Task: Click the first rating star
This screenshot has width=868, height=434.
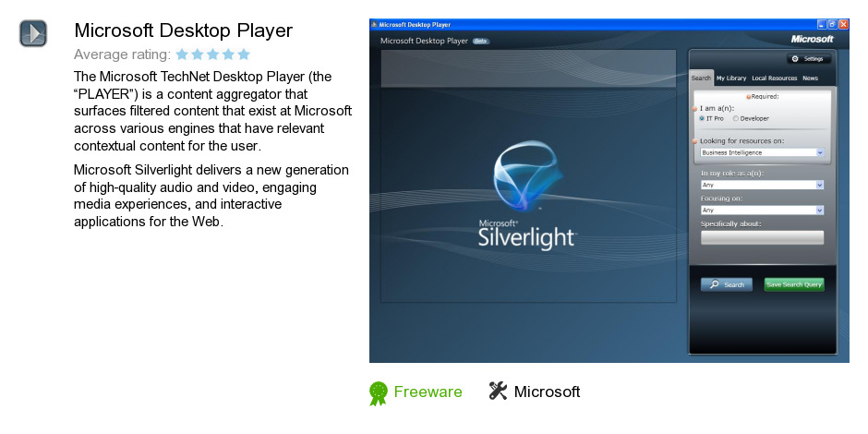Action: point(182,54)
